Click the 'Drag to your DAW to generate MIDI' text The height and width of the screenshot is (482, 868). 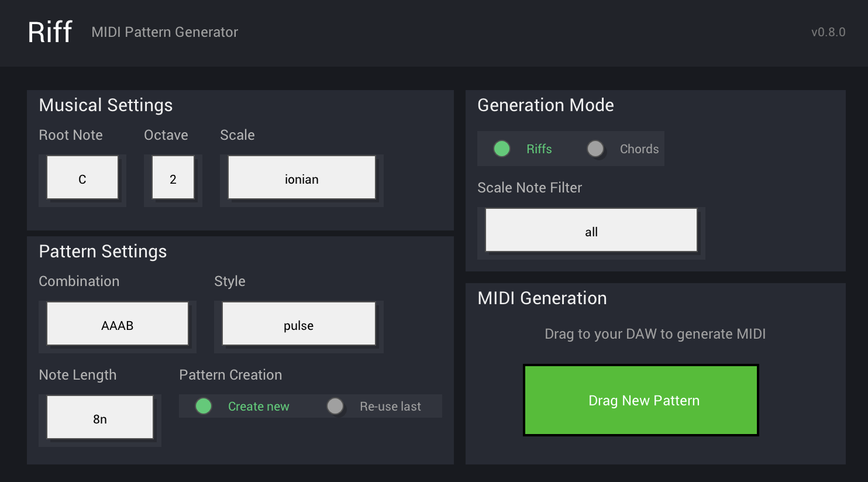(655, 334)
